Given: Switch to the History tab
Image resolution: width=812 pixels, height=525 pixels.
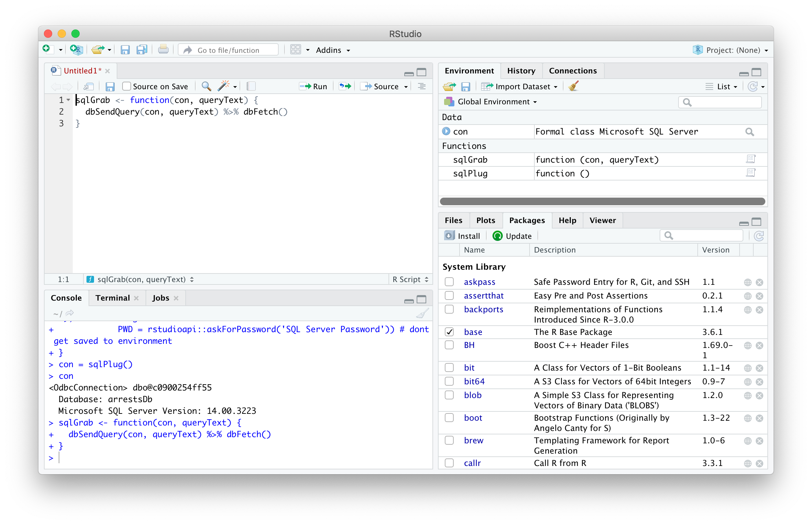Looking at the screenshot, I should [521, 71].
